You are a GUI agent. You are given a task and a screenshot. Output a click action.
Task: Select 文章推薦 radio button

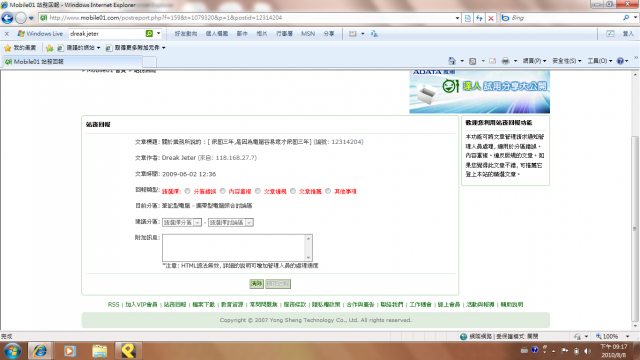pyautogui.click(x=293, y=191)
